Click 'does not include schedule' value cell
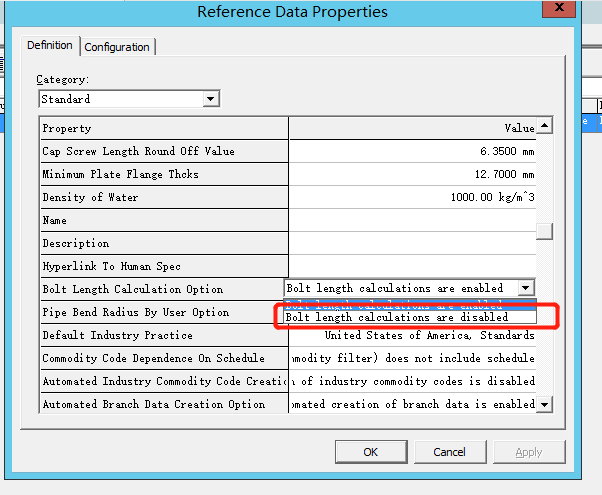This screenshot has height=495, width=602. click(x=412, y=358)
